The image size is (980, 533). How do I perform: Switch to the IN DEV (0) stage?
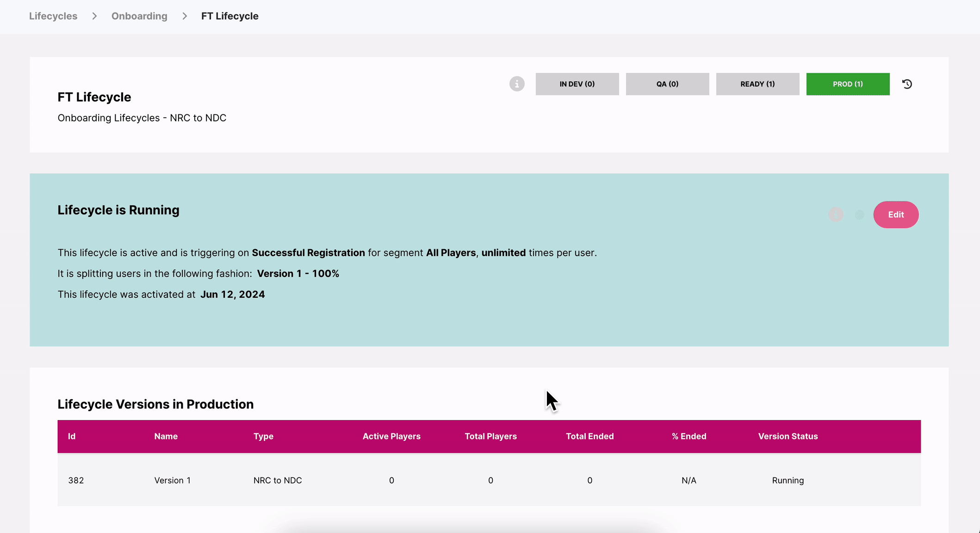[x=577, y=84]
